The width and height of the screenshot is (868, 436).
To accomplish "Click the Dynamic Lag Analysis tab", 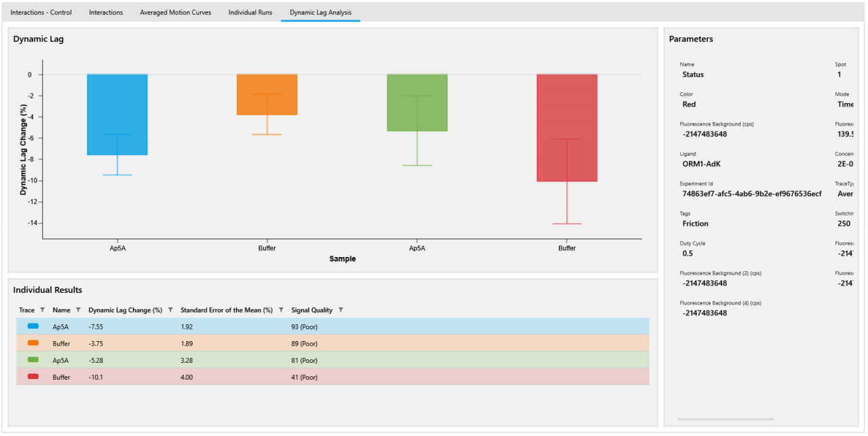I will [x=320, y=12].
